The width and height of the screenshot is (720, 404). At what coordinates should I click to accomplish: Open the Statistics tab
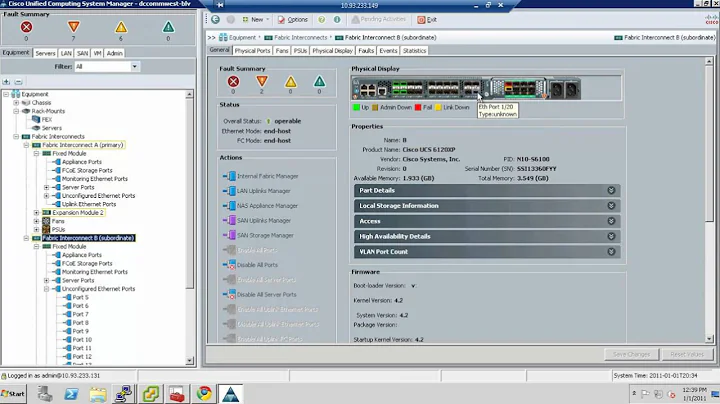click(x=414, y=50)
